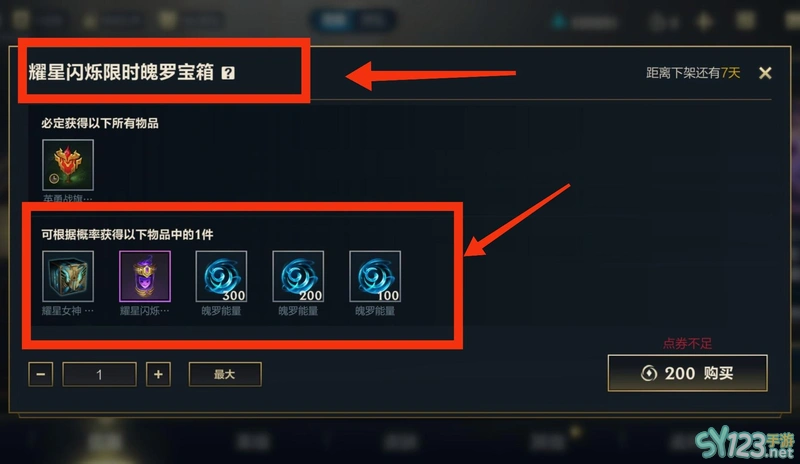Close the 魄罗宝箱 dialog with the X
The height and width of the screenshot is (464, 800).
[x=765, y=73]
